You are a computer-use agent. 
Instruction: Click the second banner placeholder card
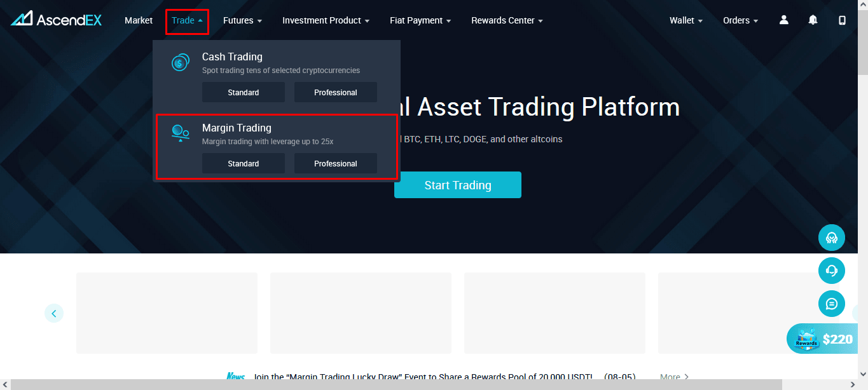pyautogui.click(x=361, y=313)
